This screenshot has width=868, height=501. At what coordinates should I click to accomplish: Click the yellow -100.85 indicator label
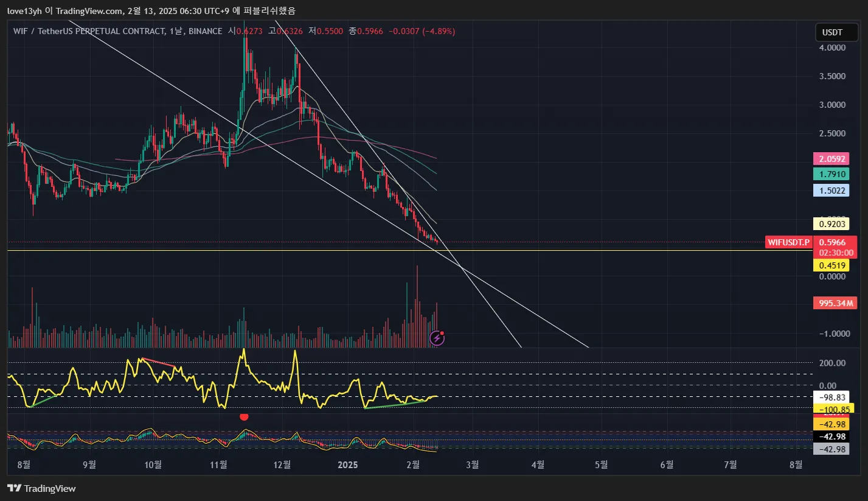click(x=833, y=408)
